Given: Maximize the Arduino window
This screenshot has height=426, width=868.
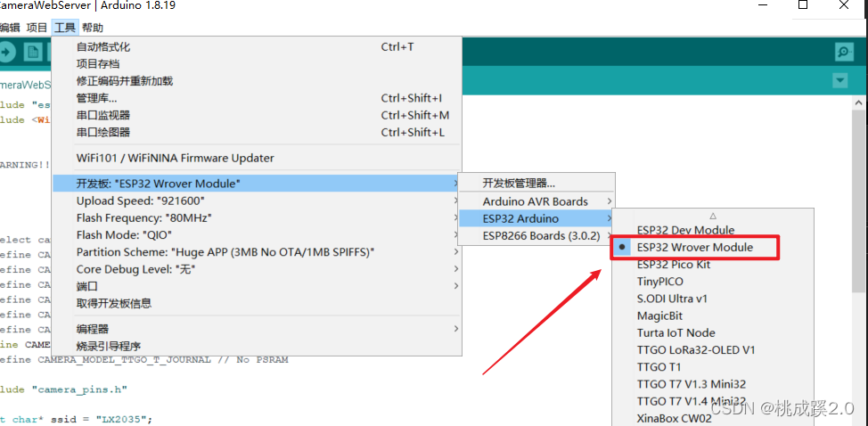Looking at the screenshot, I should tap(803, 5).
